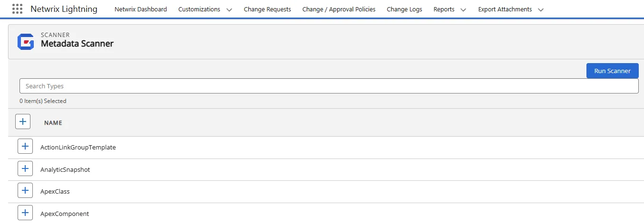The width and height of the screenshot is (644, 224).
Task: Open the Customizations tab
Action: tap(199, 9)
